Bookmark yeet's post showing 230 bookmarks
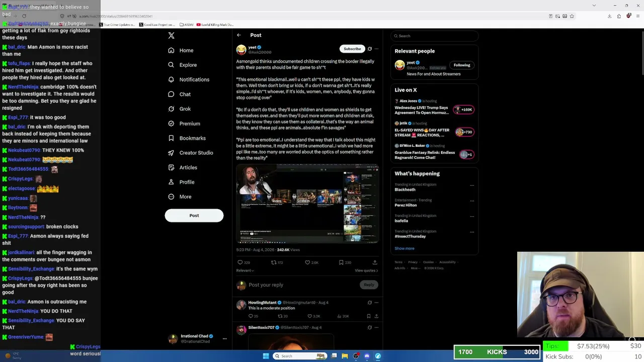644x362 pixels. pyautogui.click(x=345, y=262)
